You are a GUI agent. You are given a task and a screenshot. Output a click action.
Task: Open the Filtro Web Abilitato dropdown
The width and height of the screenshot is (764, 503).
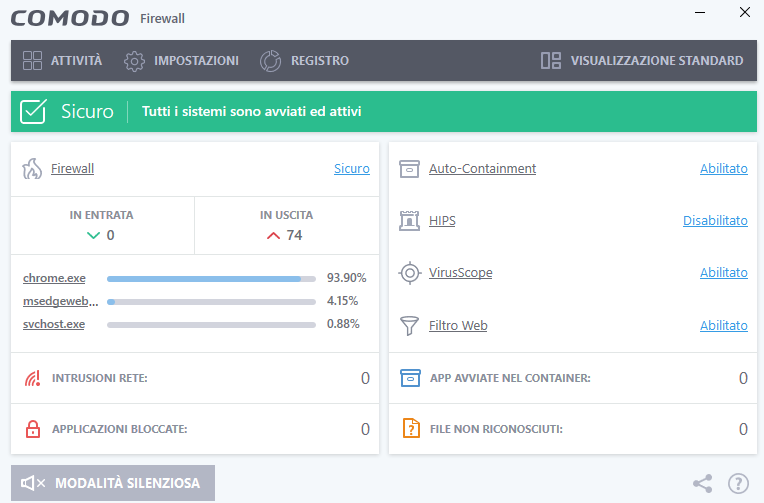(x=723, y=325)
